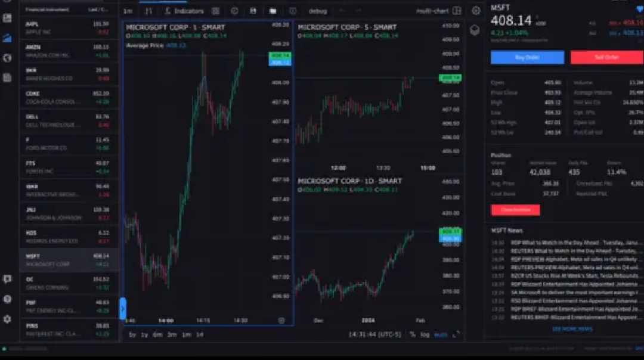Set chart range to 6m
The width and height of the screenshot is (644, 360).
coord(157,334)
